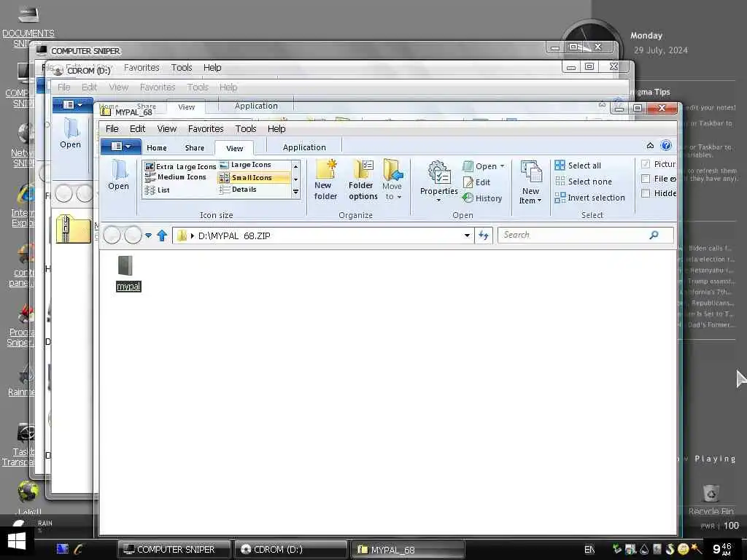747x560 pixels.
Task: Click the address path D:\MYPAL_68.ZIP
Action: [234, 236]
